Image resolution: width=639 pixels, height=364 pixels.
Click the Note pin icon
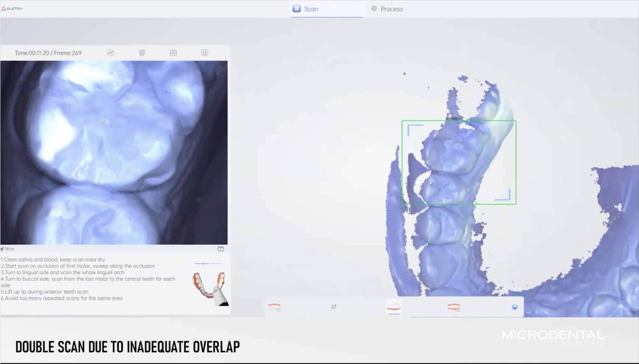2,249
